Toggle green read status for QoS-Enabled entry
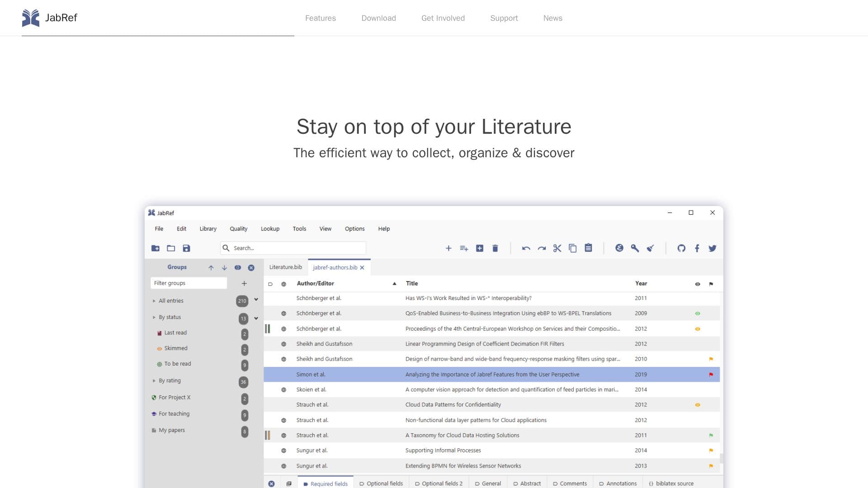This screenshot has height=488, width=868. coord(698,314)
